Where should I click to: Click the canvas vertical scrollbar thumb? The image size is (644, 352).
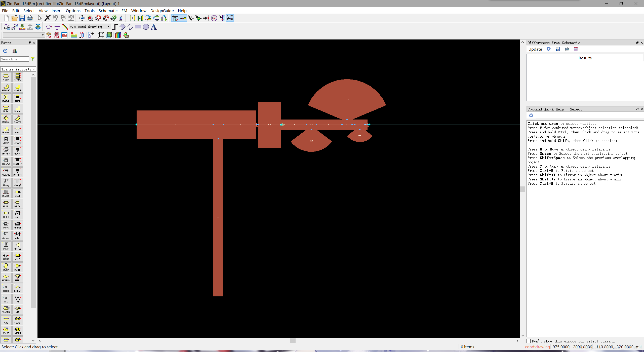522,189
